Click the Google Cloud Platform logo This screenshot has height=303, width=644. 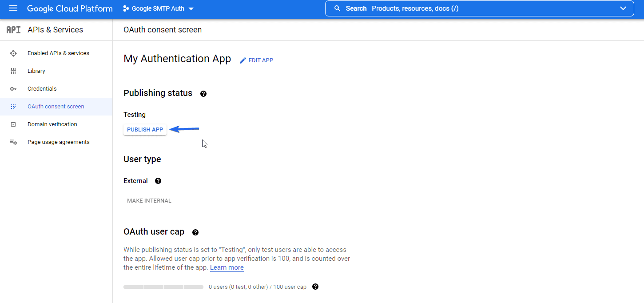pyautogui.click(x=70, y=8)
